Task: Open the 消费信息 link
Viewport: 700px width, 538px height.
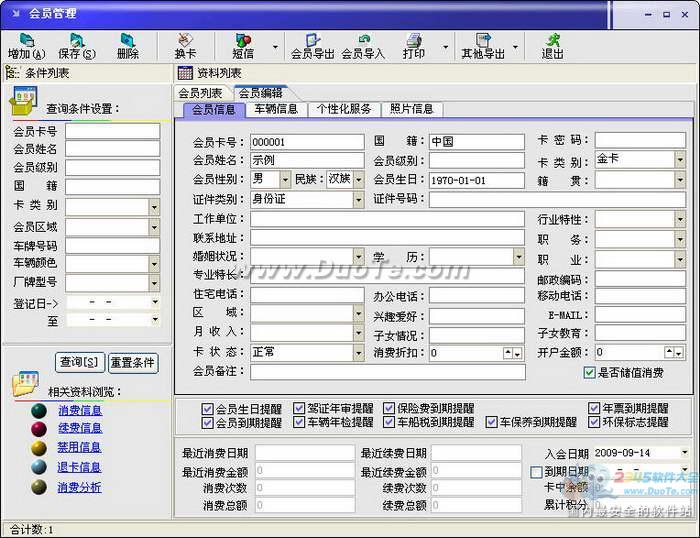Action: (80, 410)
